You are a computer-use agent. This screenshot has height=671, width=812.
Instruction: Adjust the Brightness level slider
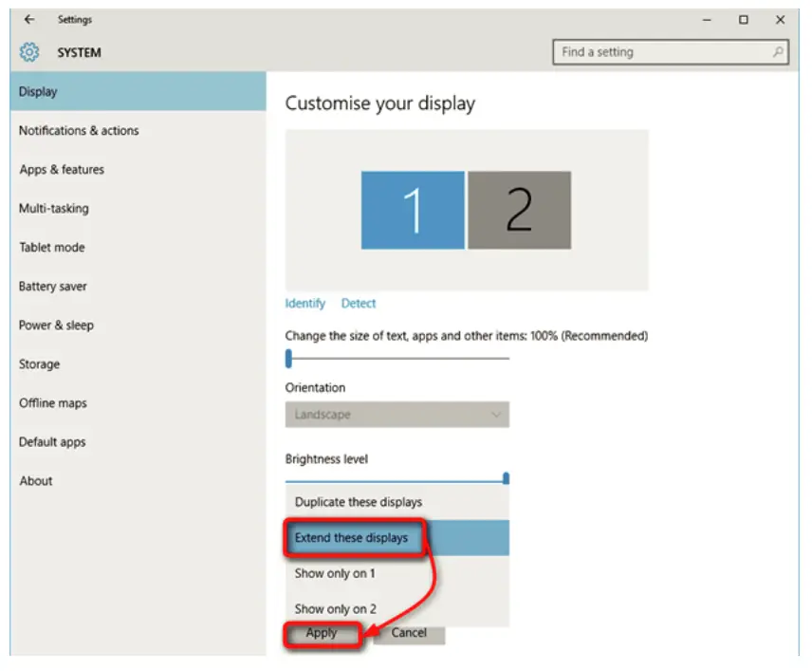point(506,477)
